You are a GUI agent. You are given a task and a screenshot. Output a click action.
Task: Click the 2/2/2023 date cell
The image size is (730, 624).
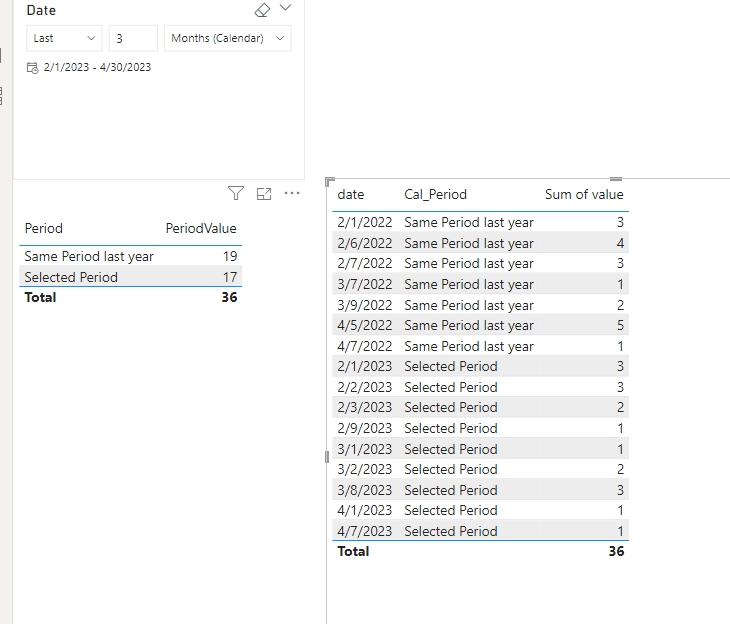[x=365, y=387]
